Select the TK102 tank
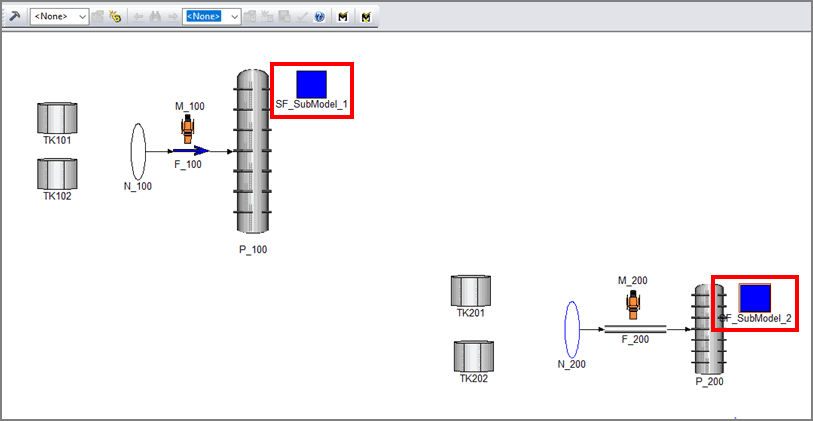 57,174
